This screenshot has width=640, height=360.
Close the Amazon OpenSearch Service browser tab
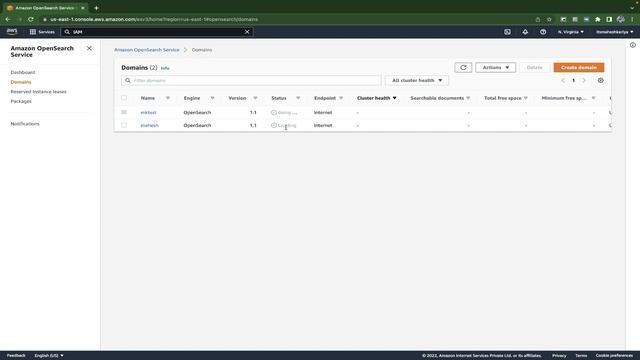pyautogui.click(x=82, y=8)
